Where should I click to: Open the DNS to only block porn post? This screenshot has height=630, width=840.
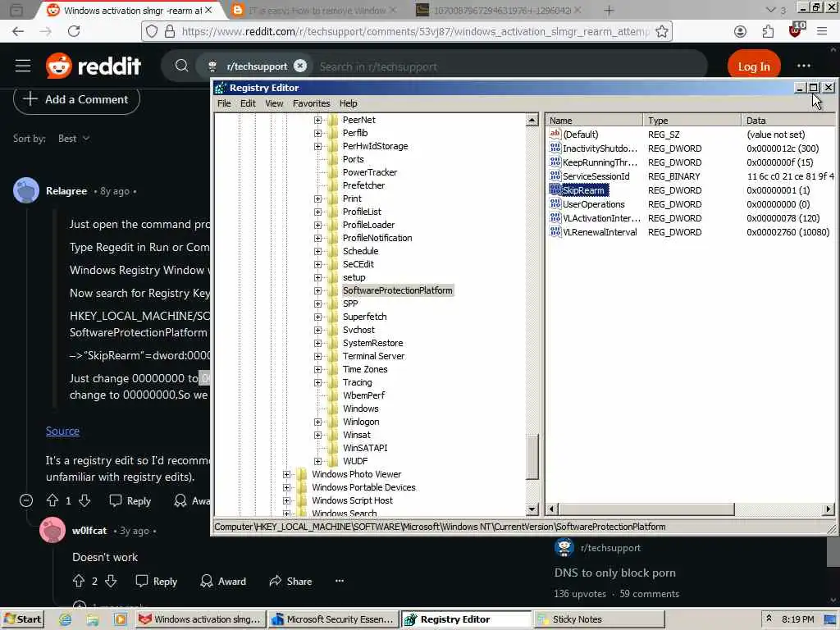[614, 573]
